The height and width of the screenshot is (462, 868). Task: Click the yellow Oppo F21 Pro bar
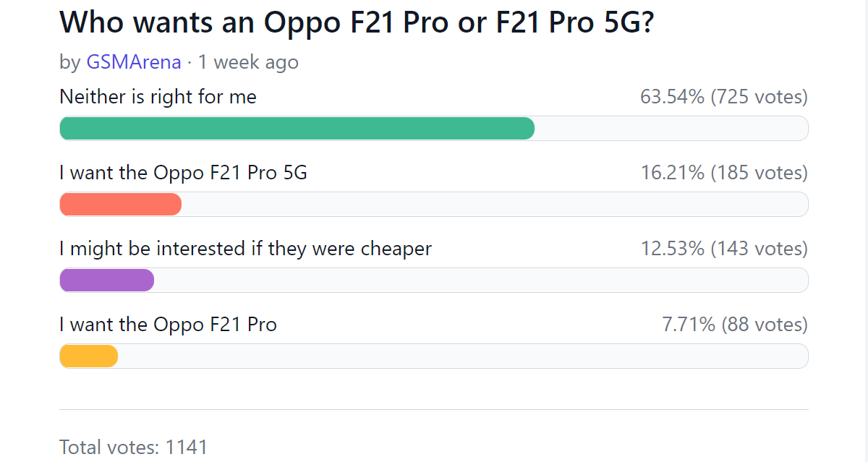[x=88, y=356]
